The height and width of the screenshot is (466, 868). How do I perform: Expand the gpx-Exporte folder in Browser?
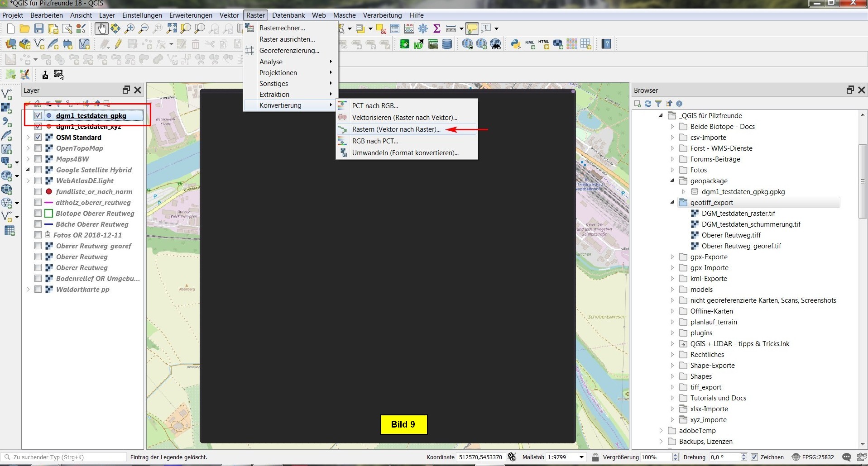[x=672, y=257]
